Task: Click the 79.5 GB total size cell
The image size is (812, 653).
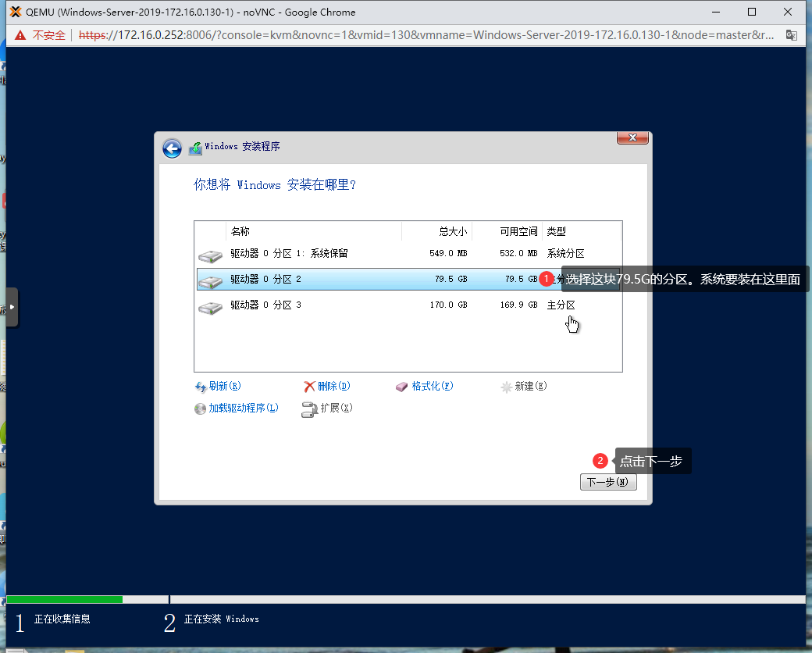Action: click(451, 279)
